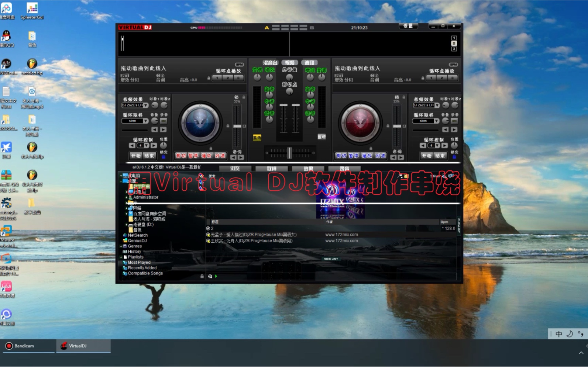Screen dimensions: 588x367
Task: Toggle right deck 监听 headphone monitor
Action: (322, 137)
